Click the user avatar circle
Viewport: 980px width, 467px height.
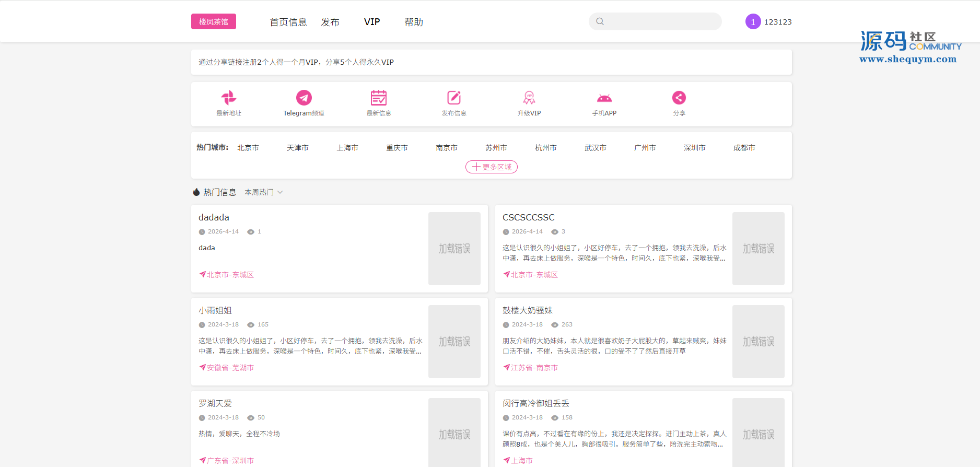tap(753, 22)
